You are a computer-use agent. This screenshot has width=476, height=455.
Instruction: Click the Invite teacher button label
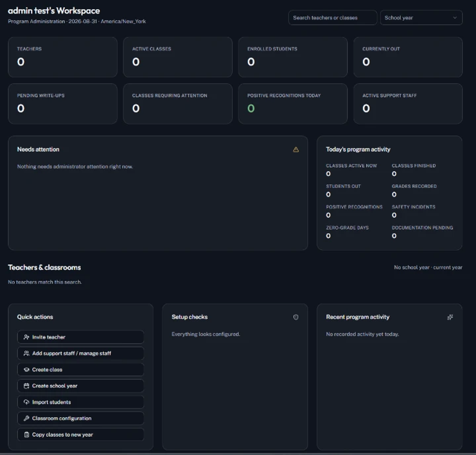tap(49, 337)
